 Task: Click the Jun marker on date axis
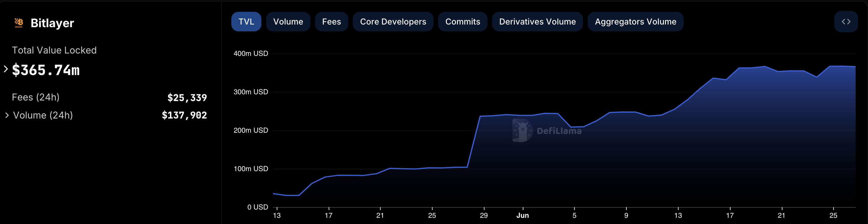click(522, 215)
